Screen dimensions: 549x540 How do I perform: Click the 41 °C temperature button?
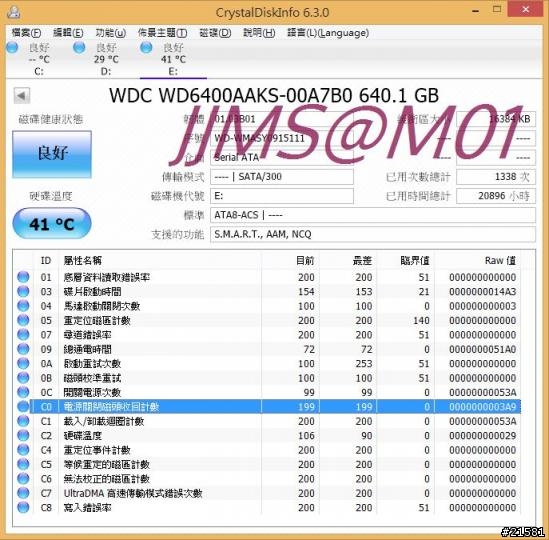tap(52, 223)
